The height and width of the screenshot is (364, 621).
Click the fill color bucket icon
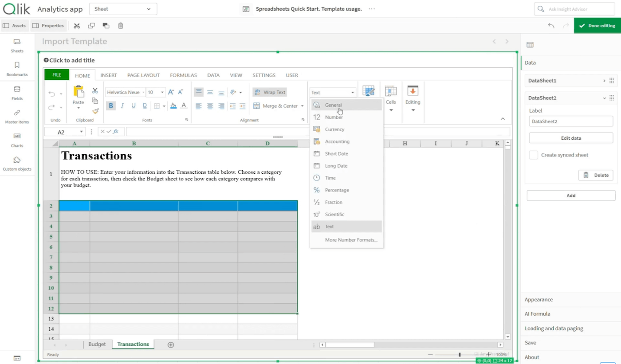(173, 106)
